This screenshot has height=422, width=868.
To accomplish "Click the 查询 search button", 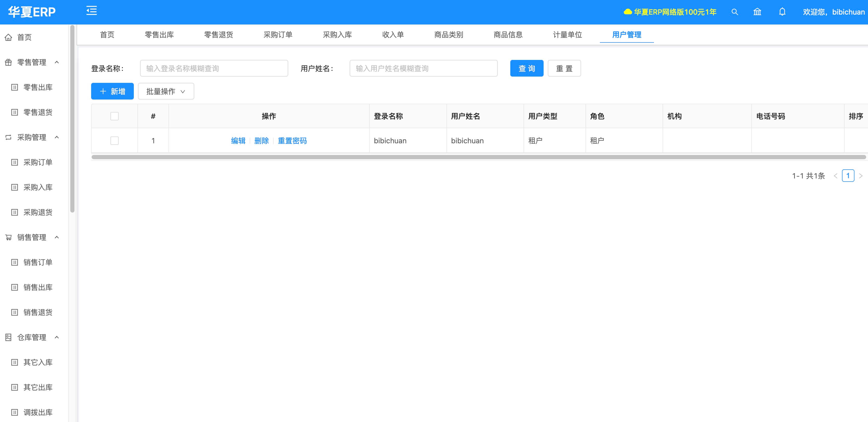I will [526, 69].
